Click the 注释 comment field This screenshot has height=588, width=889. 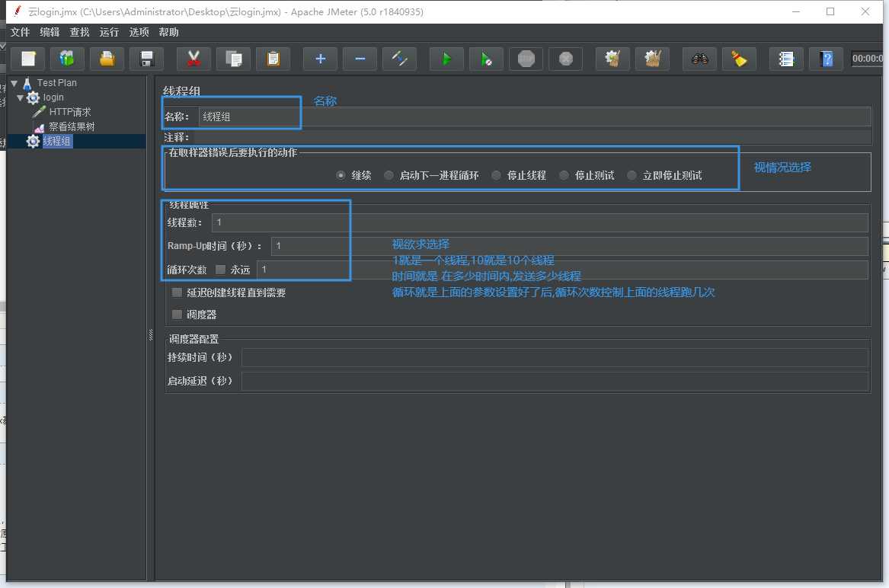pyautogui.click(x=532, y=137)
